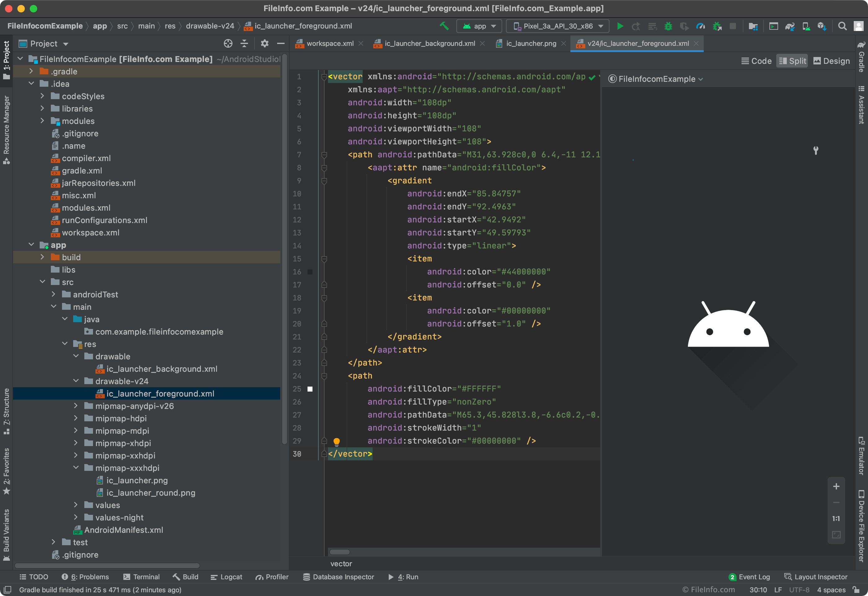Click the Run button to build app
Image resolution: width=868 pixels, height=596 pixels.
click(x=620, y=26)
